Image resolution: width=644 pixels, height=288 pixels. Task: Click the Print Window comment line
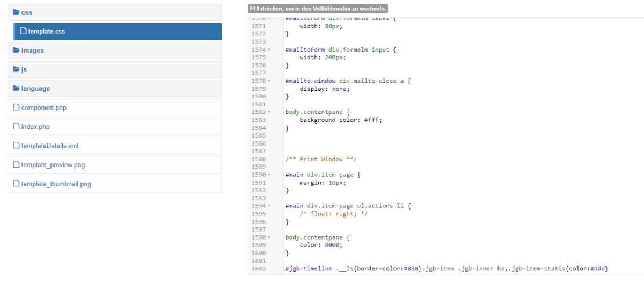tap(321, 160)
